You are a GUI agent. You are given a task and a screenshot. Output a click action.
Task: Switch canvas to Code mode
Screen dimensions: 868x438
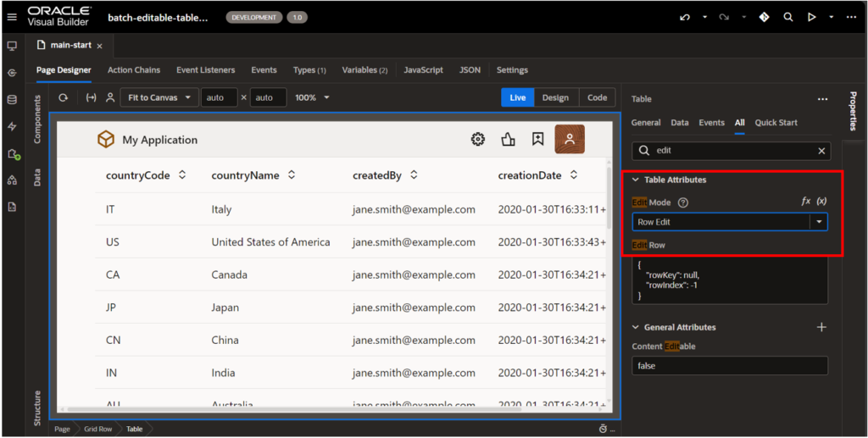click(597, 97)
